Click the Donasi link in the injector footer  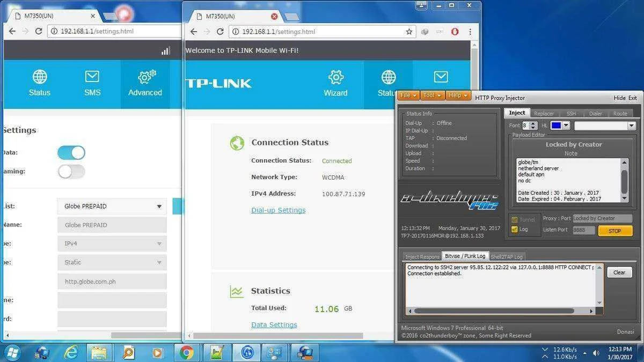point(625,332)
